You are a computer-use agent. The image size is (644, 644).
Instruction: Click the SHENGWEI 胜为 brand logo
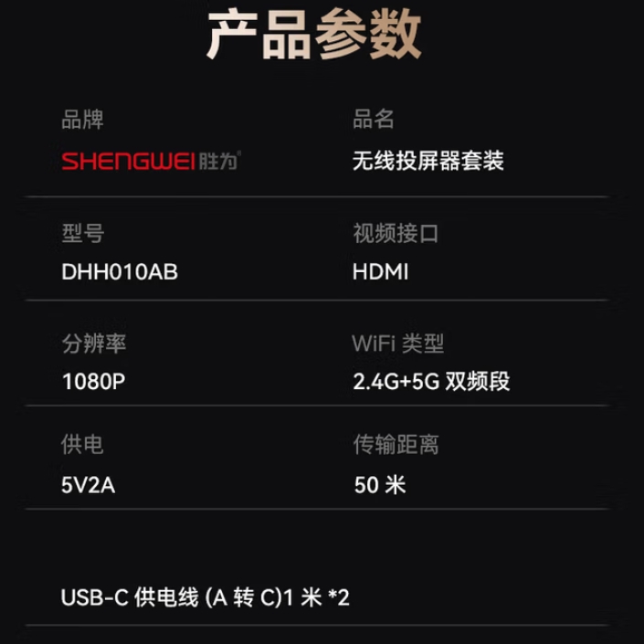pyautogui.click(x=151, y=161)
